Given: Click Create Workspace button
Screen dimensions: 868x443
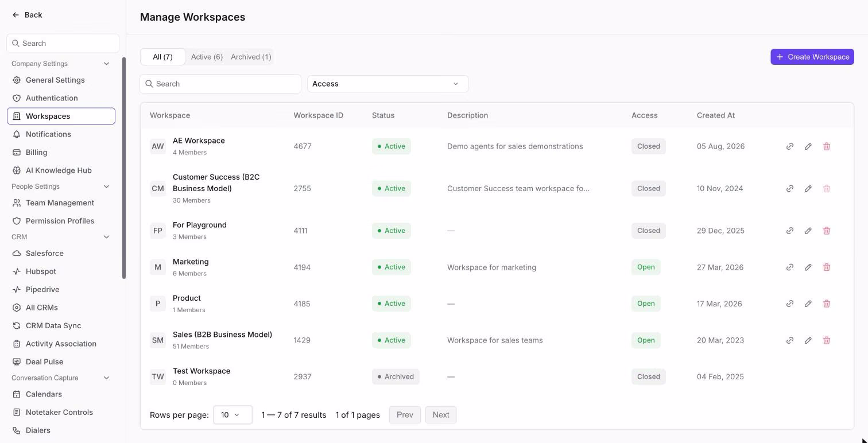Looking at the screenshot, I should coord(812,57).
